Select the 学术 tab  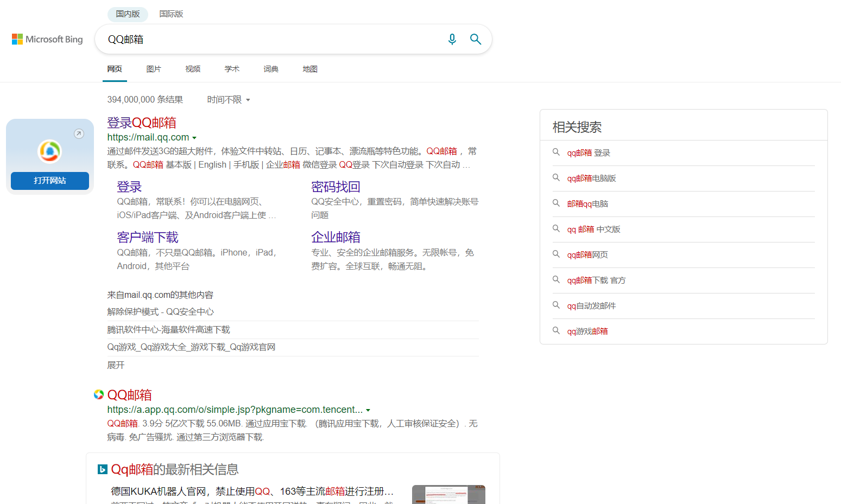point(232,69)
